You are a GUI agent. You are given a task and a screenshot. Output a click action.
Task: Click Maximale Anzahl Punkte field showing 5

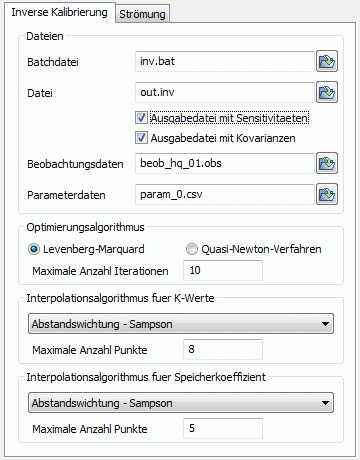223,428
